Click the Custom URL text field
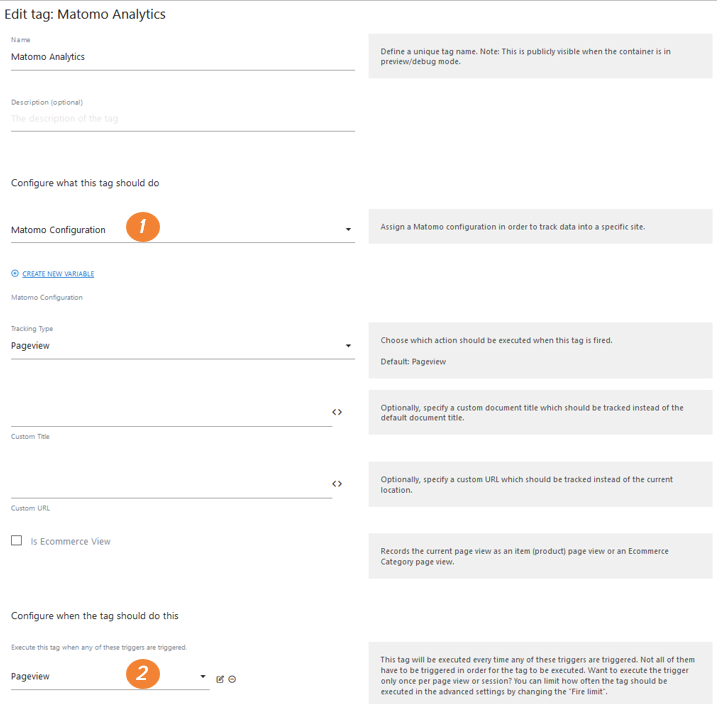This screenshot has height=704, width=717. [x=170, y=485]
